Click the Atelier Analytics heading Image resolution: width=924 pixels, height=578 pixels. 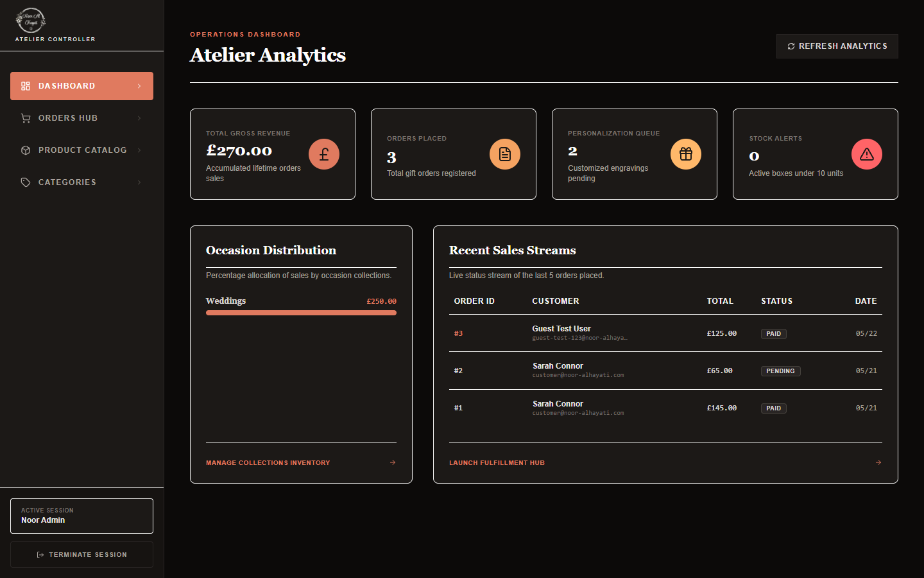click(x=268, y=55)
